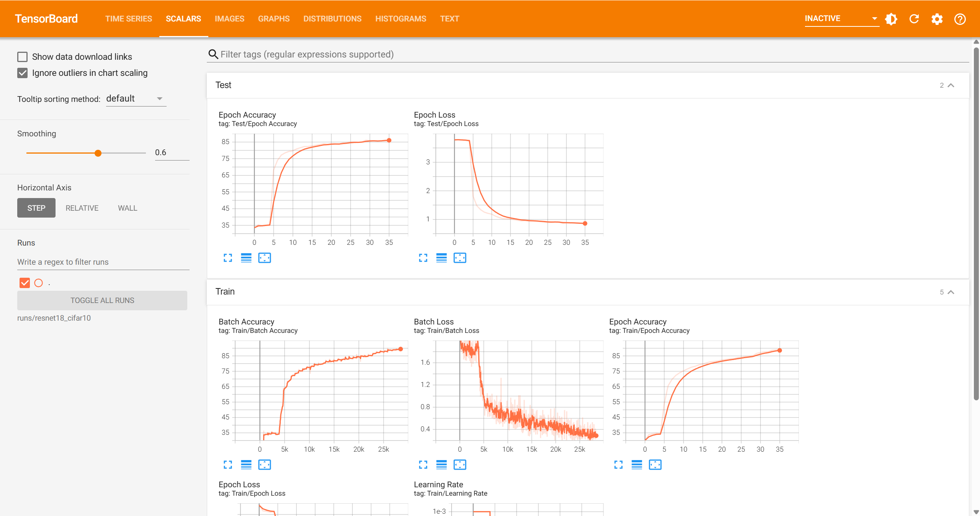Image resolution: width=980 pixels, height=516 pixels.
Task: Select RELATIVE horizontal axis option
Action: click(82, 208)
